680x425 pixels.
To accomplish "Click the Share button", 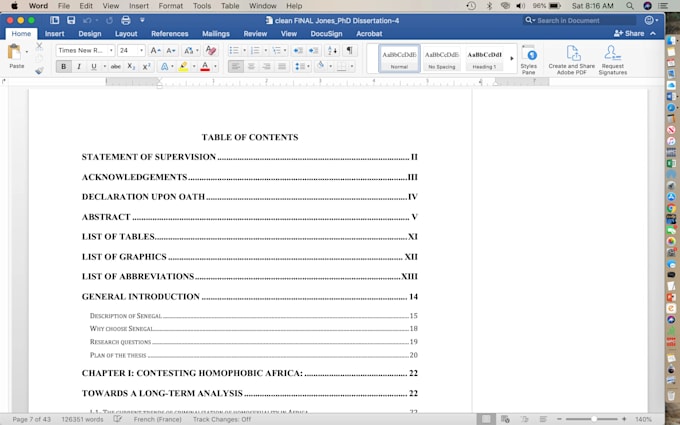I will [629, 33].
